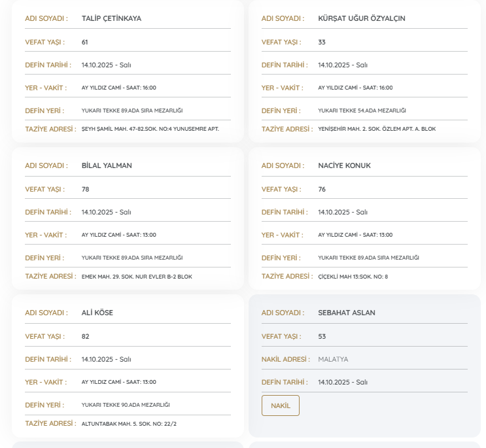Select the Yukarı Tekke 90.Ada burial place

coord(125,405)
